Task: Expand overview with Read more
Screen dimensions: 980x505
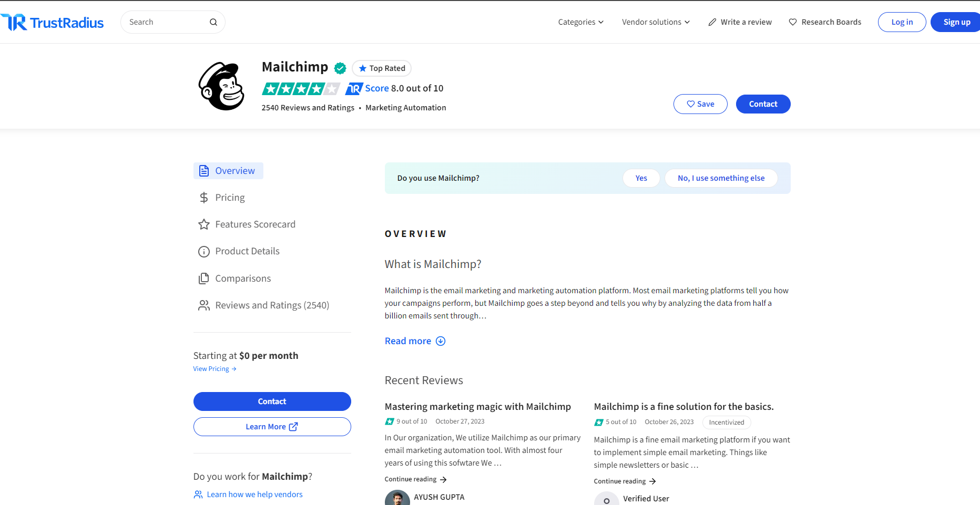Action: click(415, 341)
